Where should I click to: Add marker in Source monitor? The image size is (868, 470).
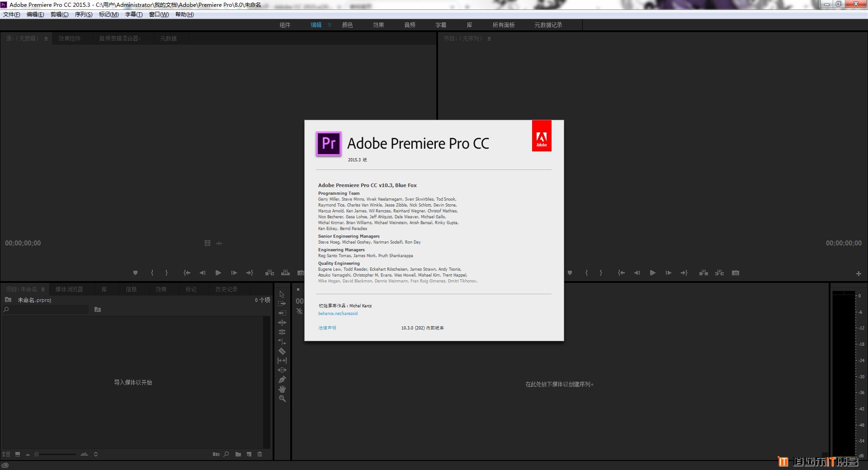coord(135,273)
